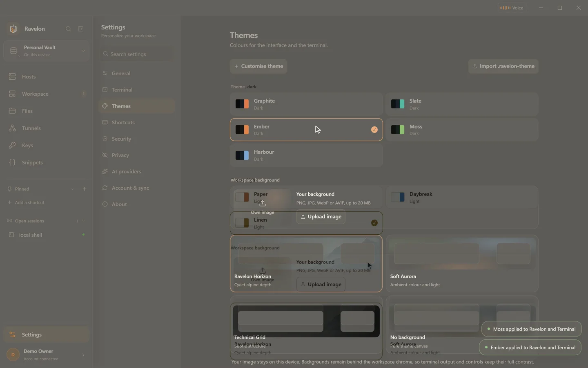Open Files using the folder icon

pos(12,111)
